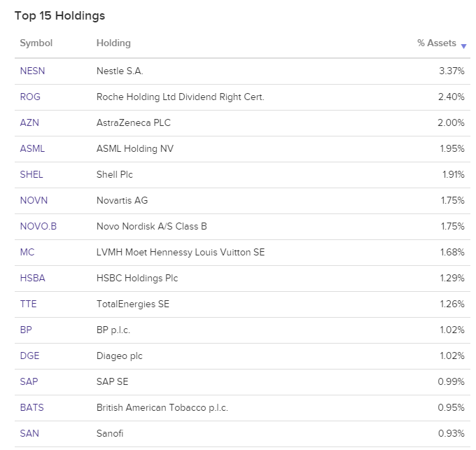Open the DGE symbol link

click(29, 356)
